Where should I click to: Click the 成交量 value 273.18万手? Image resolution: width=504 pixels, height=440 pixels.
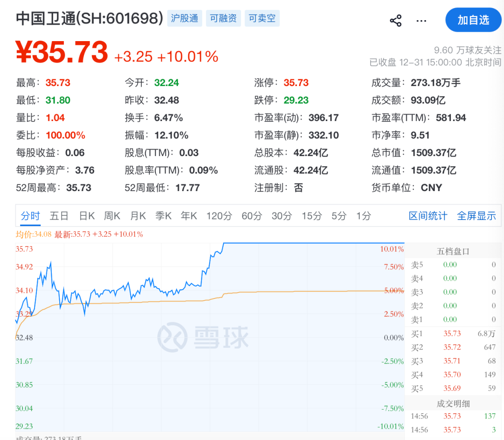[435, 83]
